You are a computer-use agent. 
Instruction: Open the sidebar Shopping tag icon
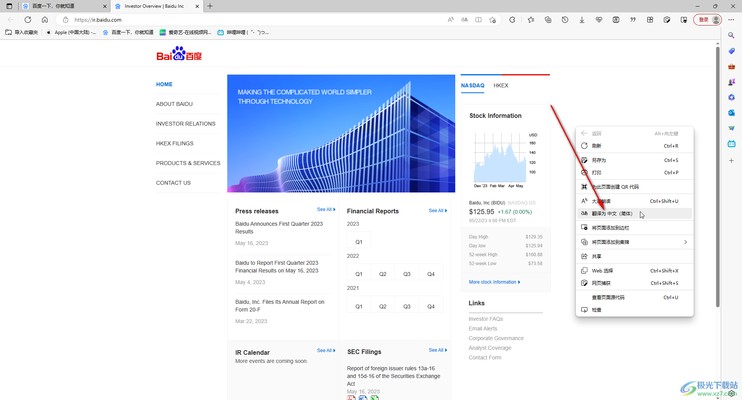click(x=731, y=51)
